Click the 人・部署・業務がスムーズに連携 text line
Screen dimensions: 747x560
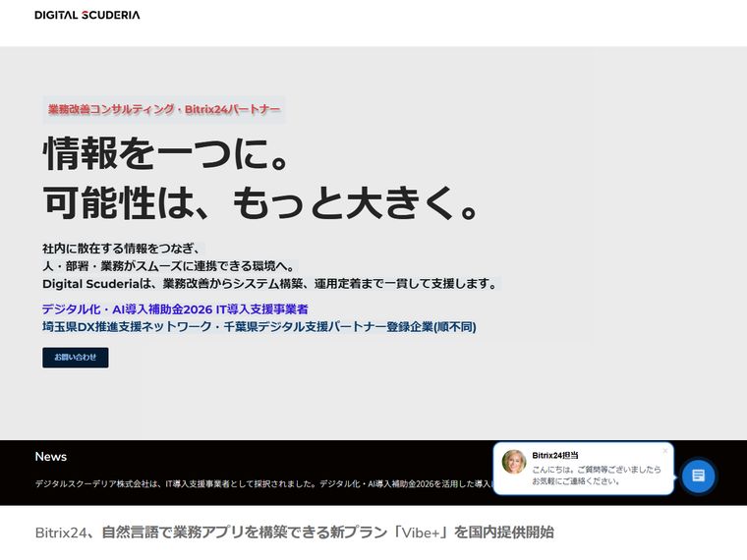point(169,265)
